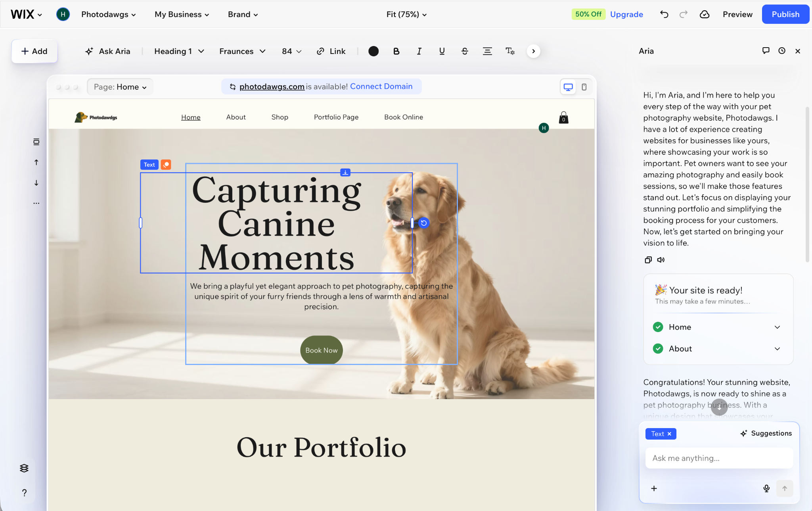Select the About nav menu item

point(236,117)
